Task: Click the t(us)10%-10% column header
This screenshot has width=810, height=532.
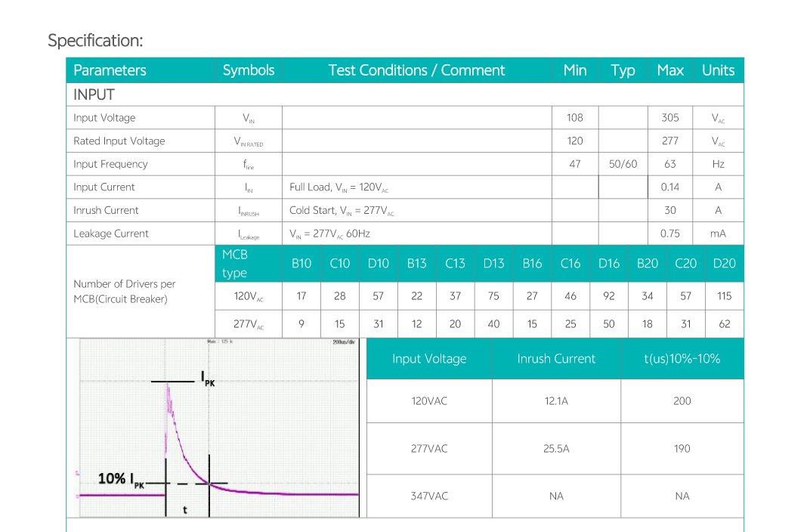Action: click(x=682, y=359)
